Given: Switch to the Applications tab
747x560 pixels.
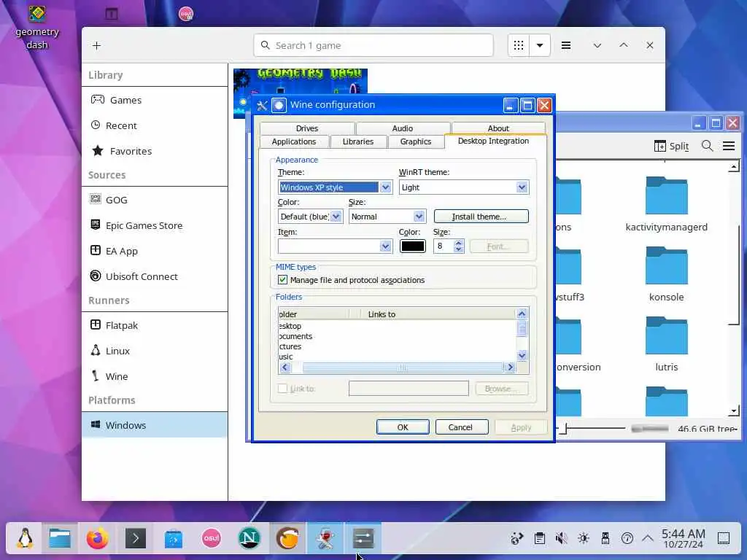Looking at the screenshot, I should point(294,141).
